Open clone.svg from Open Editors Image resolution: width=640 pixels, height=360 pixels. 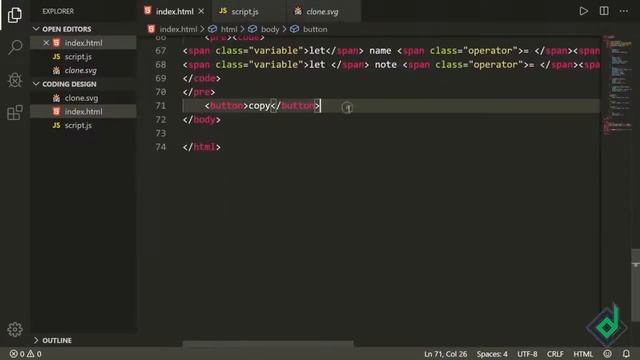[80, 71]
